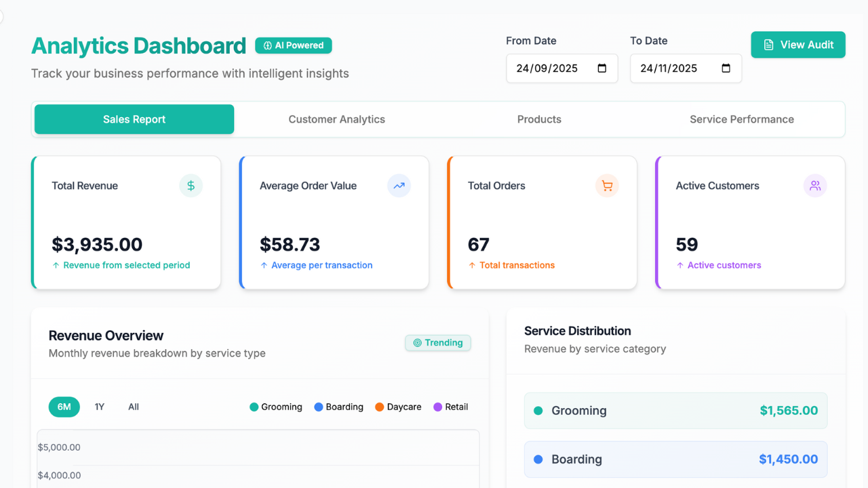The height and width of the screenshot is (488, 868).
Task: Switch to the Customer Analytics tab
Action: coord(336,119)
